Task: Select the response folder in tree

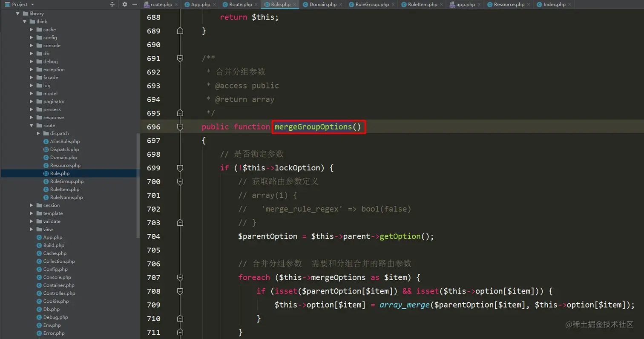Action: pos(50,118)
